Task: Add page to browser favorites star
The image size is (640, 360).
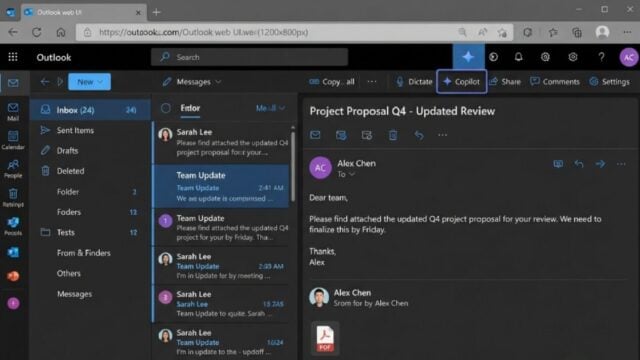Action: 502,32
